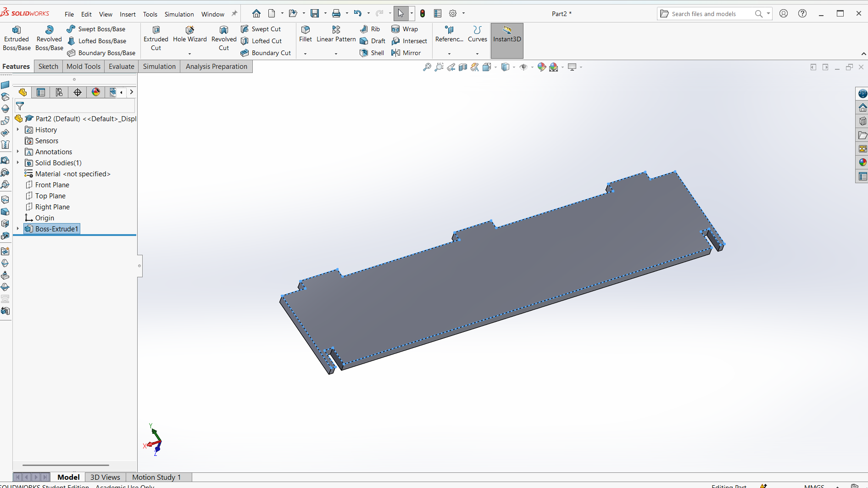Viewport: 868px width, 488px height.
Task: Switch to the Sketch tab
Action: click(48, 67)
